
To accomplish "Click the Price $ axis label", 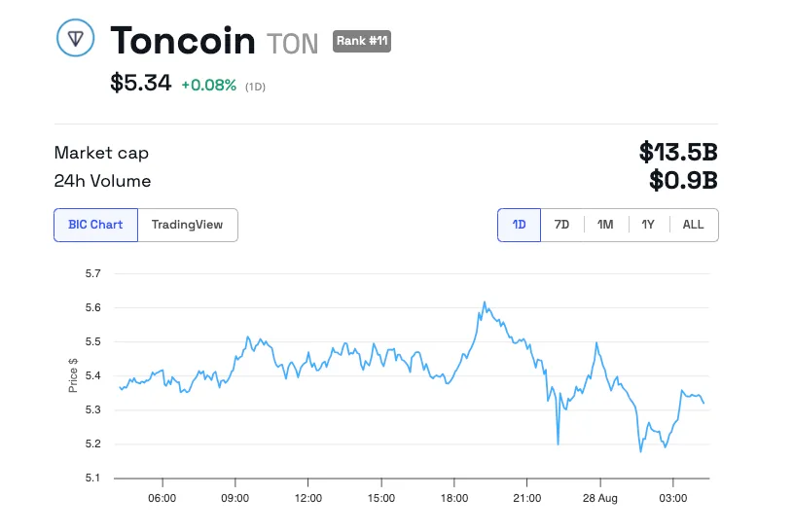I will [x=73, y=375].
